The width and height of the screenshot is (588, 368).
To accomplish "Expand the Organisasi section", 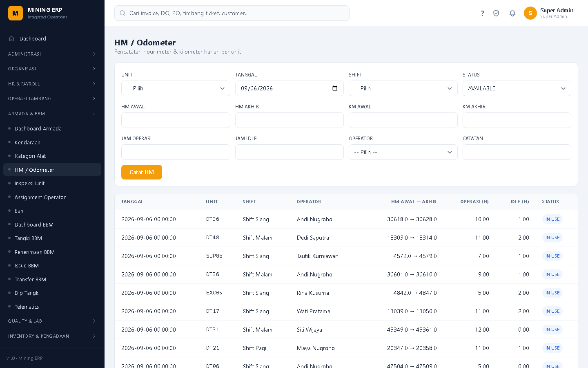I will click(52, 69).
